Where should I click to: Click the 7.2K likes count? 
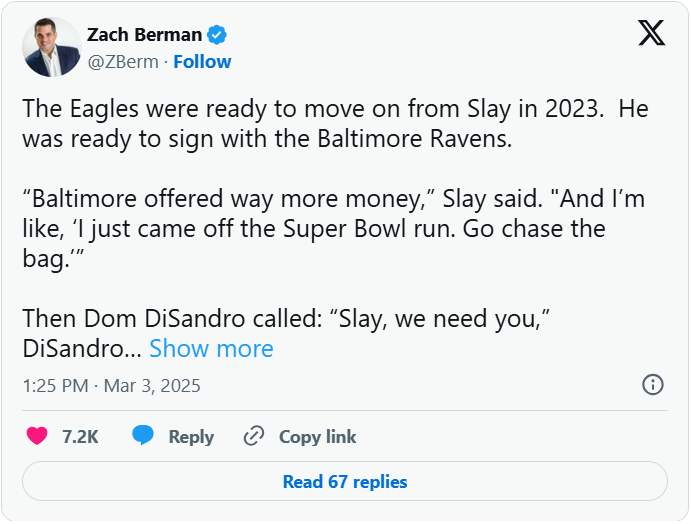80,436
